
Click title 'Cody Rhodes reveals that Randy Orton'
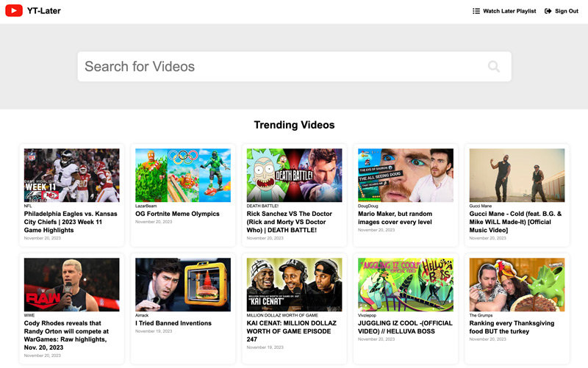pos(66,335)
